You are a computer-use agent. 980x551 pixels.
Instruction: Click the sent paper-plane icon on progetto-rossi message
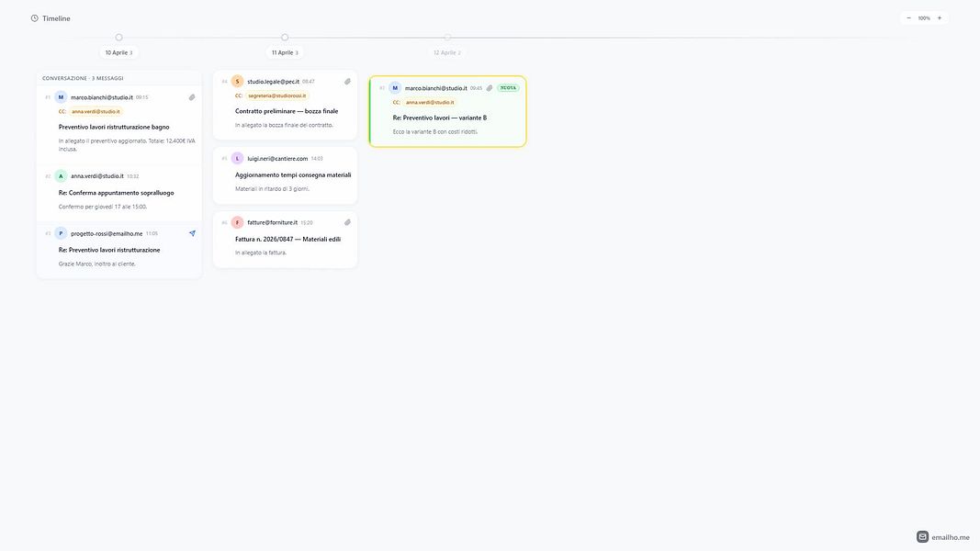(x=192, y=233)
